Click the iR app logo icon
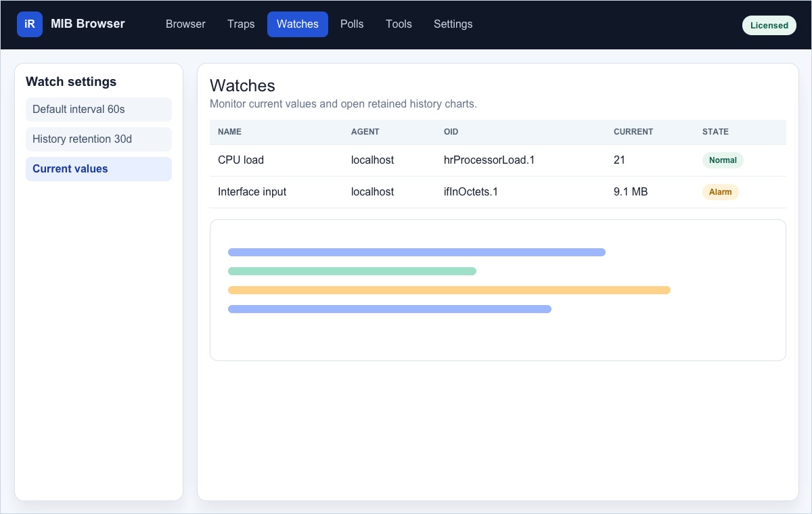This screenshot has height=514, width=812. 30,24
